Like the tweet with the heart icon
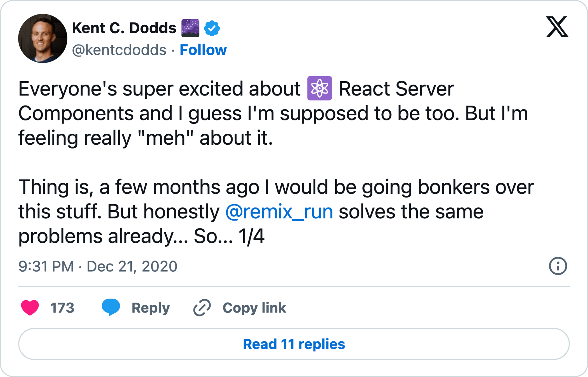The width and height of the screenshot is (588, 377). (30, 307)
